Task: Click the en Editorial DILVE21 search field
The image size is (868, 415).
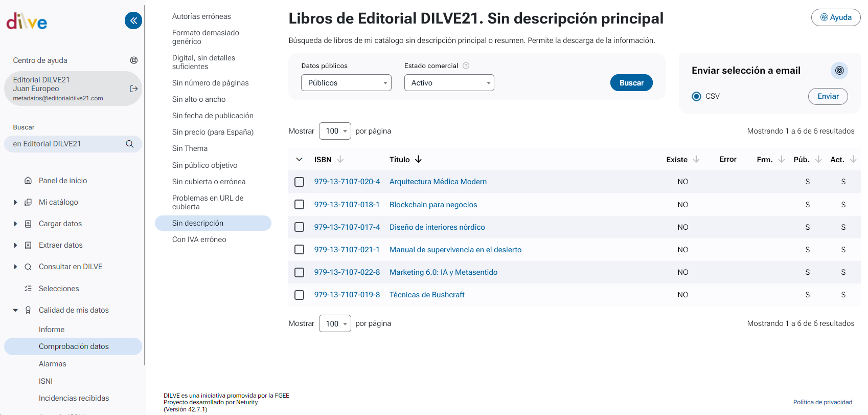Action: (66, 144)
